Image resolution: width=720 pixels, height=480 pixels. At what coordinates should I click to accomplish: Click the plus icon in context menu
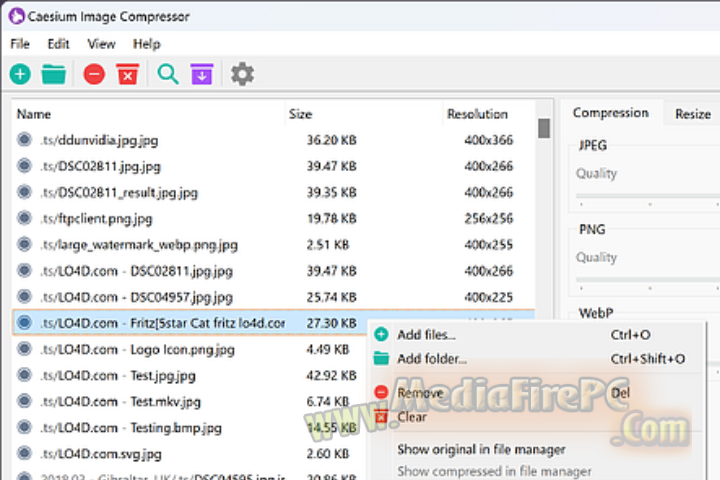coord(381,334)
